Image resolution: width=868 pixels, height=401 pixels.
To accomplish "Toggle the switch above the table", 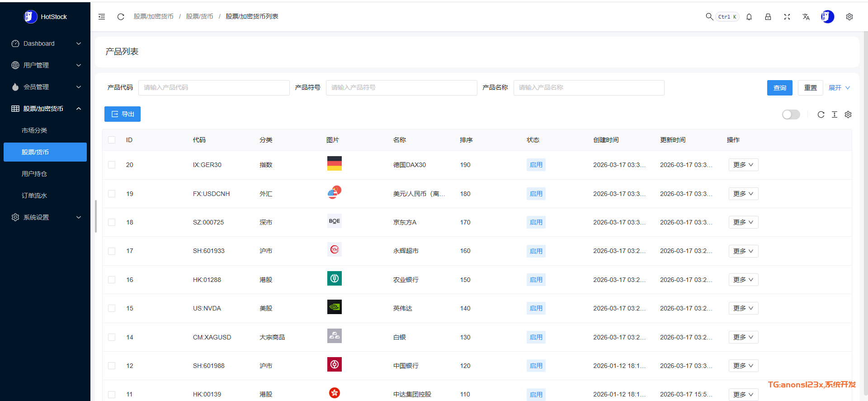I will tap(791, 115).
